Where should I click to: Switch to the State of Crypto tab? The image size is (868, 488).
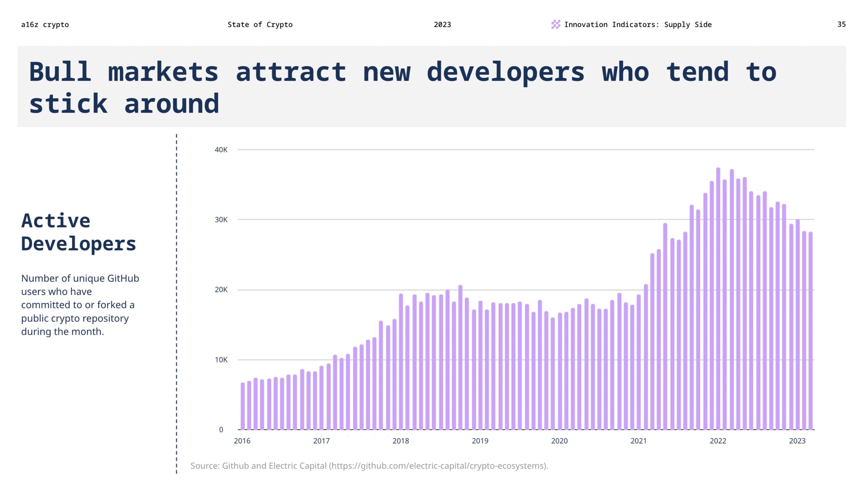(260, 24)
